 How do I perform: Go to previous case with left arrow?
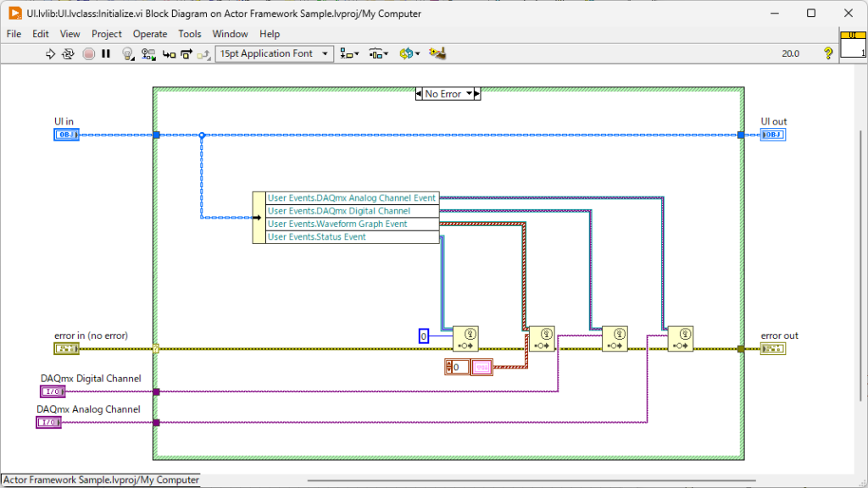tap(419, 94)
